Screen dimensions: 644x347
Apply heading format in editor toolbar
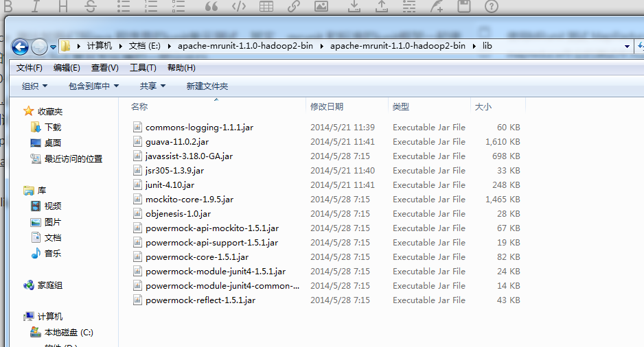(x=63, y=6)
